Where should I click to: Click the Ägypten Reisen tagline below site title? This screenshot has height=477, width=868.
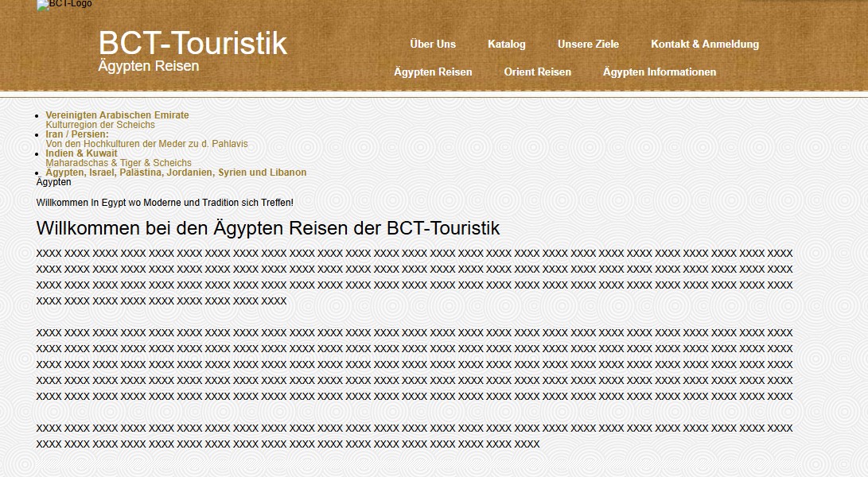click(148, 66)
